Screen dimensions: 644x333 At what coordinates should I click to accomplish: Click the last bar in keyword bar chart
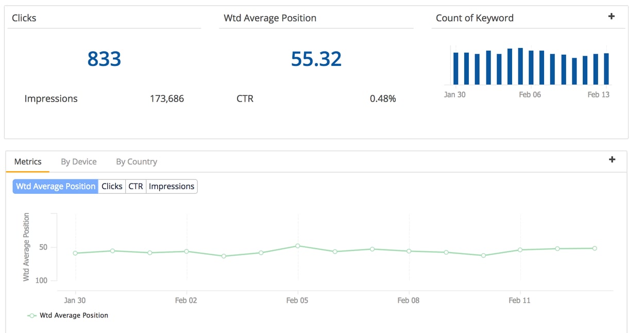pyautogui.click(x=606, y=69)
